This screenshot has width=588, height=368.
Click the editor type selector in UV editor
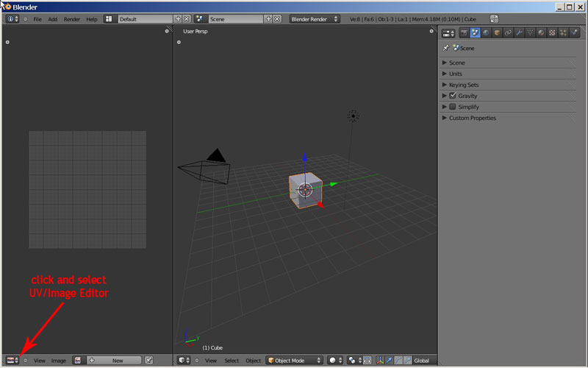12,361
